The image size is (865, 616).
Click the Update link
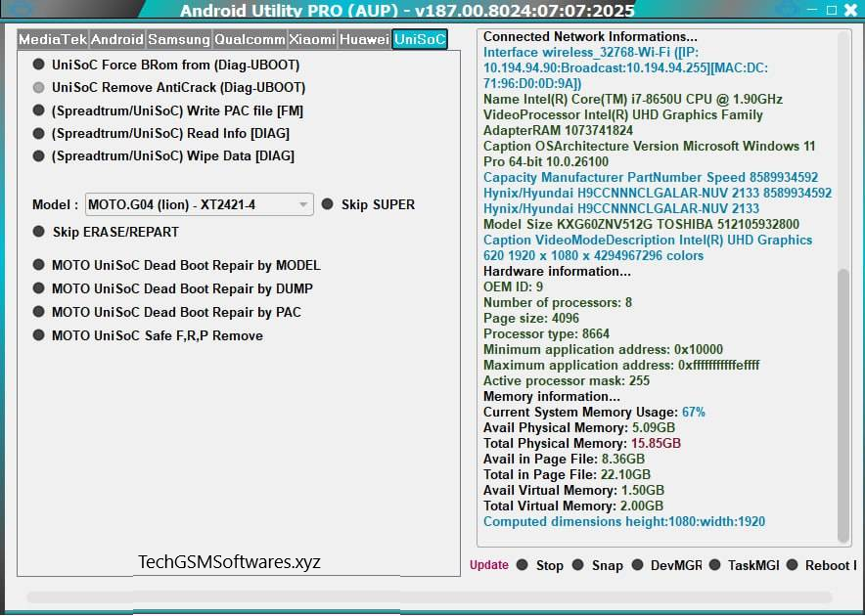coord(489,565)
